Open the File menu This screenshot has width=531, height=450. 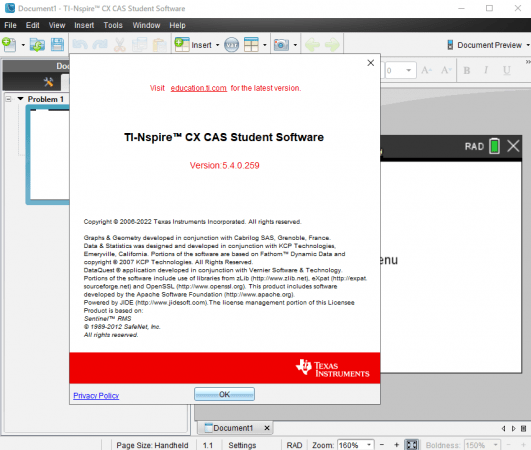point(10,25)
